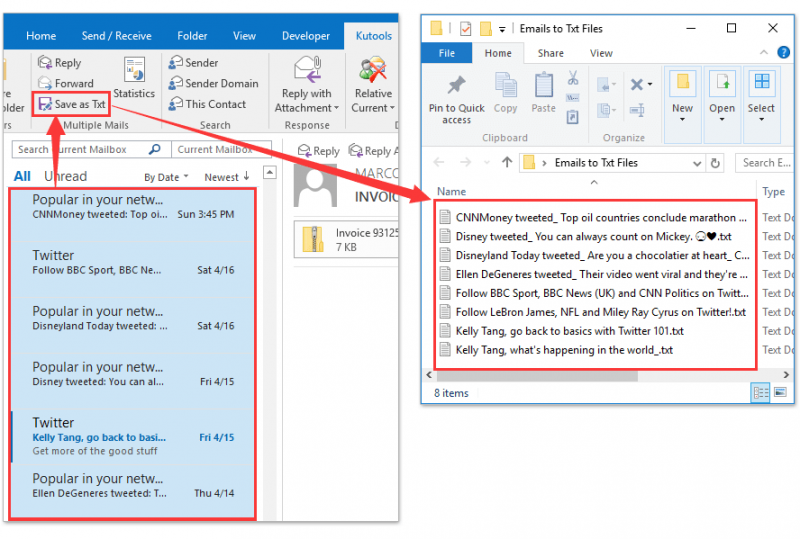This screenshot has width=800, height=539.
Task: Click Reply in the reading pane
Action: point(318,151)
